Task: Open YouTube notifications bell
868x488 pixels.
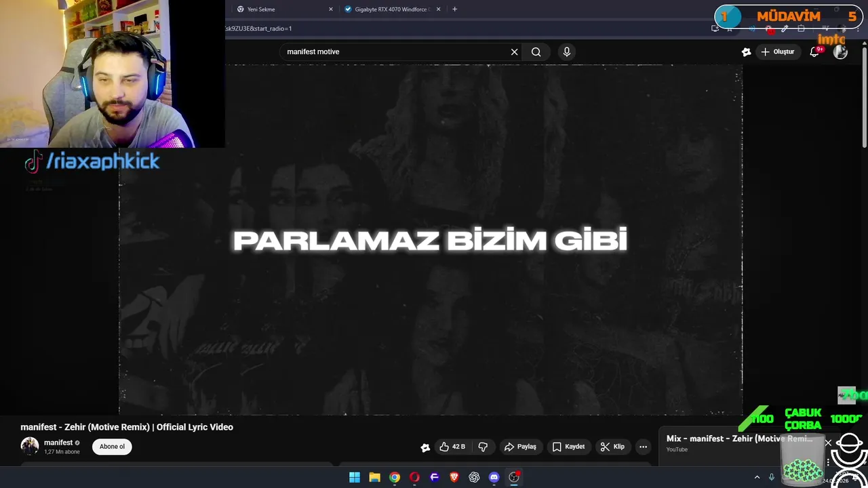Action: pos(815,52)
